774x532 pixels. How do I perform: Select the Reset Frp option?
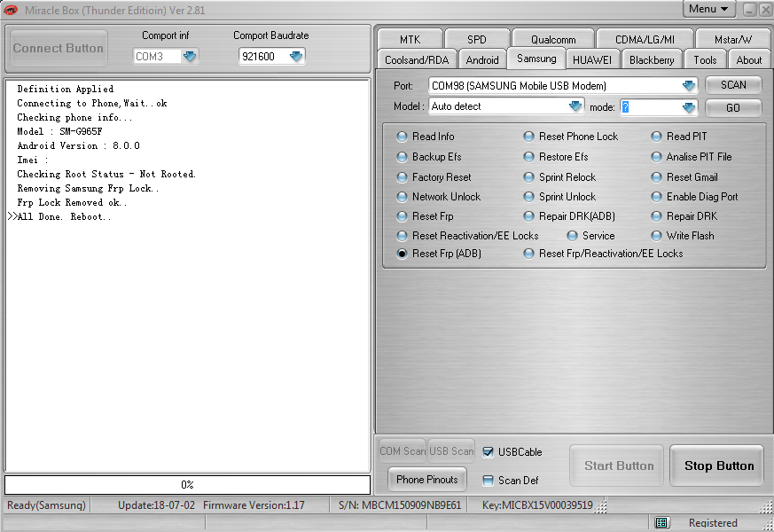coord(402,215)
